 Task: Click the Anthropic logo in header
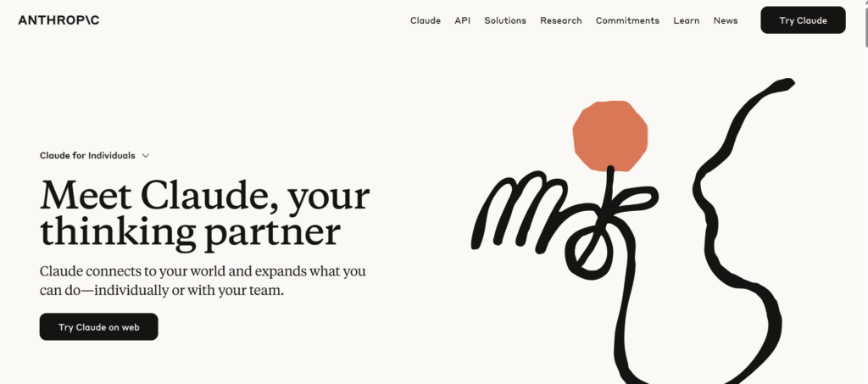click(x=58, y=20)
